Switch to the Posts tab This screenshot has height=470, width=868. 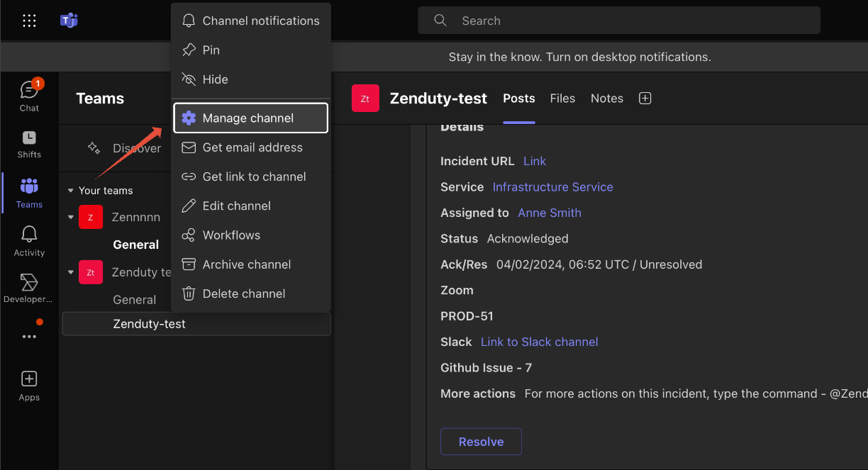pos(519,99)
